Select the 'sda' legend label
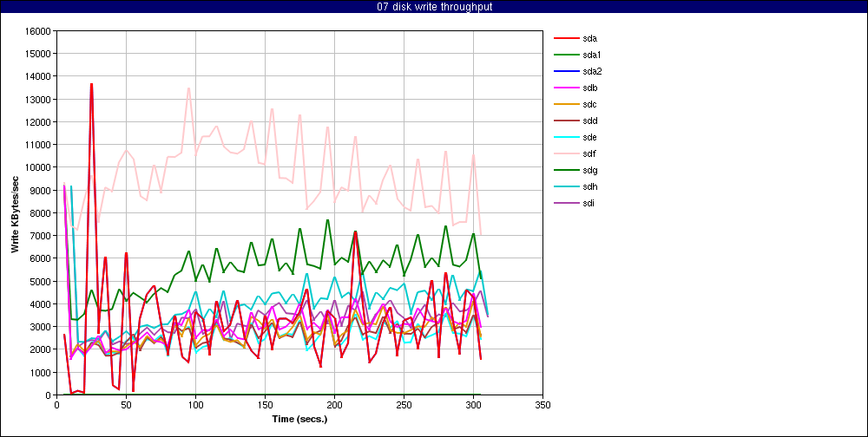This screenshot has width=868, height=437. (589, 38)
